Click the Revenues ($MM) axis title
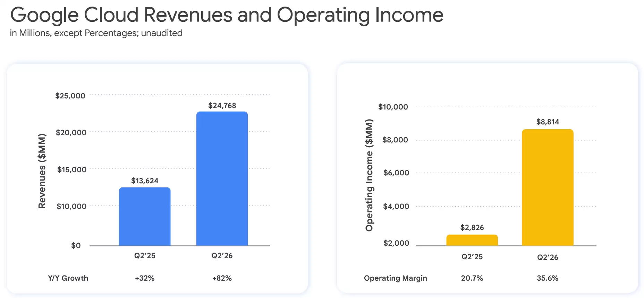Screen dimensions: 644x298 pos(42,171)
